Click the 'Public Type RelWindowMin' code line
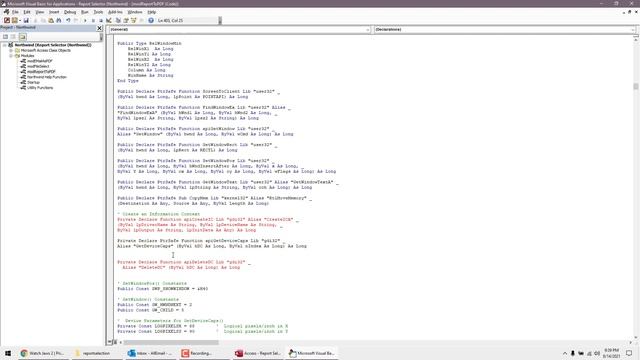640x360 pixels. [149, 43]
